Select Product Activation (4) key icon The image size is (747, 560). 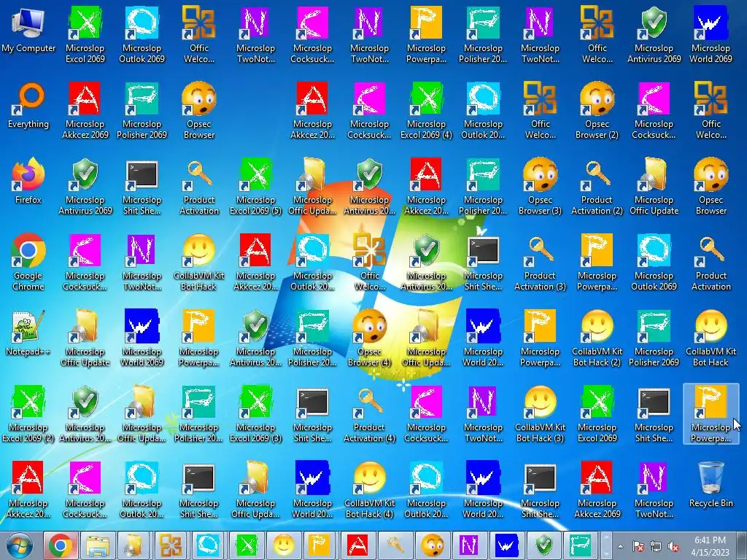369,415
